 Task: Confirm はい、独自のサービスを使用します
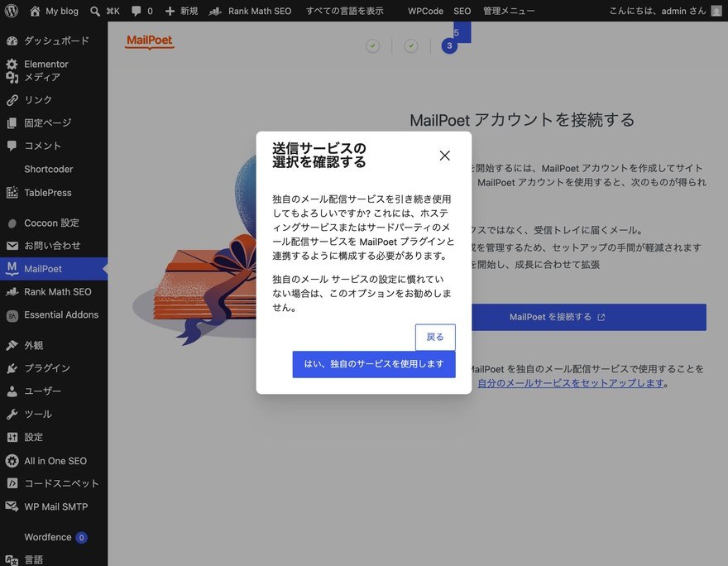[x=374, y=364]
